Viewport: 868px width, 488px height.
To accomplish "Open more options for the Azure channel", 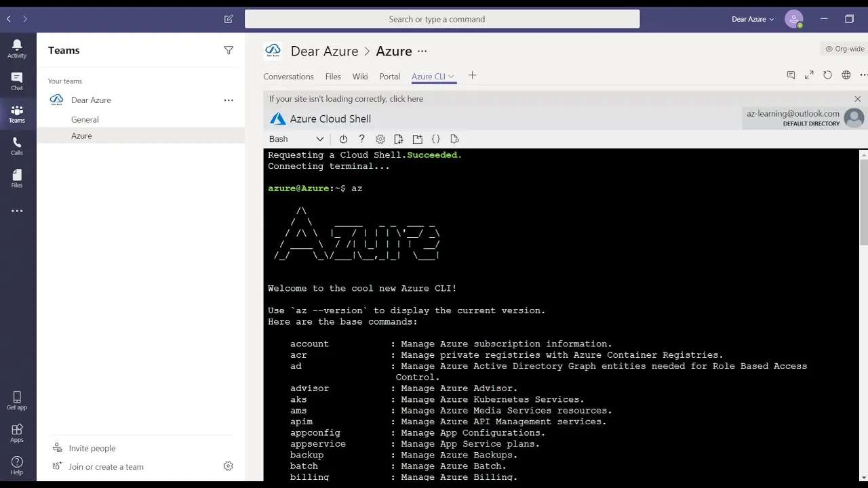I will (x=422, y=52).
